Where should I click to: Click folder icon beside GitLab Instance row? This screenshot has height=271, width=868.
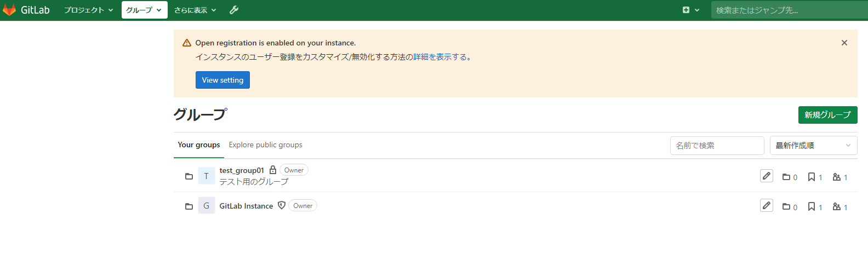click(189, 206)
